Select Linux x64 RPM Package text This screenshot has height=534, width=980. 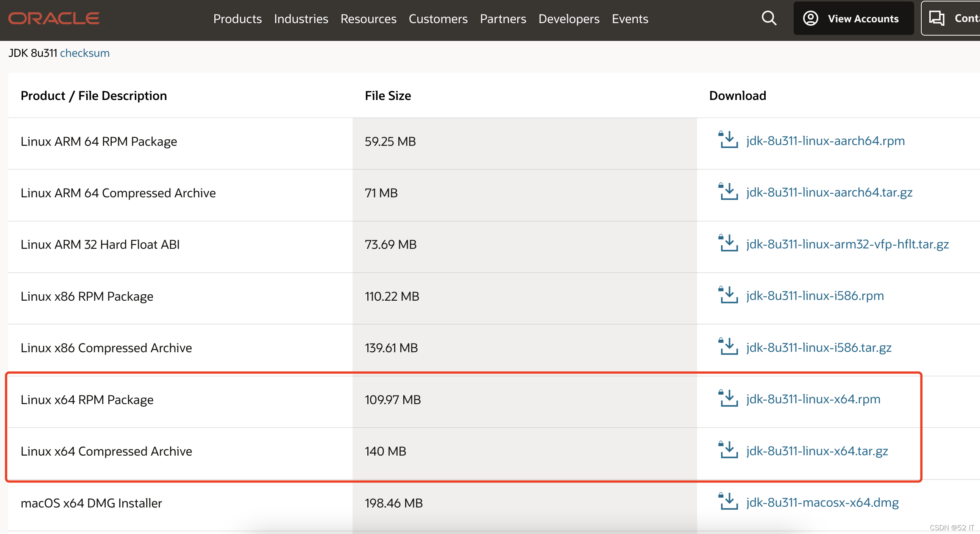(x=87, y=400)
